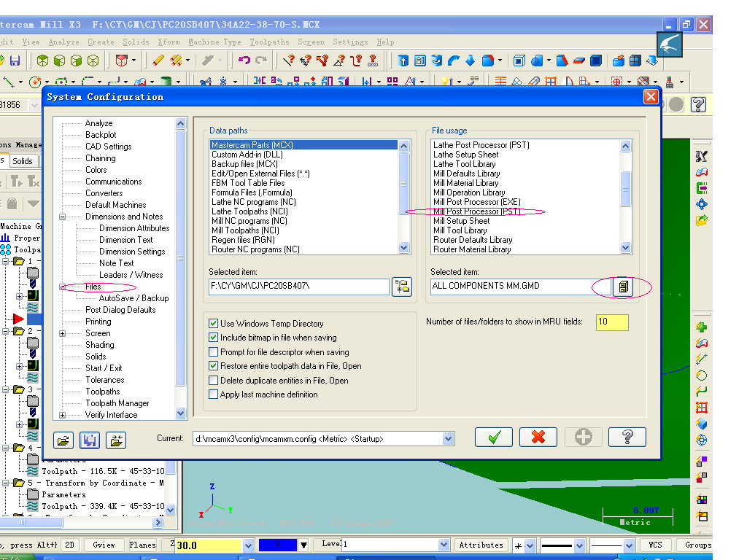This screenshot has height=560, width=747.
Task: Open the Create menu
Action: click(x=101, y=42)
